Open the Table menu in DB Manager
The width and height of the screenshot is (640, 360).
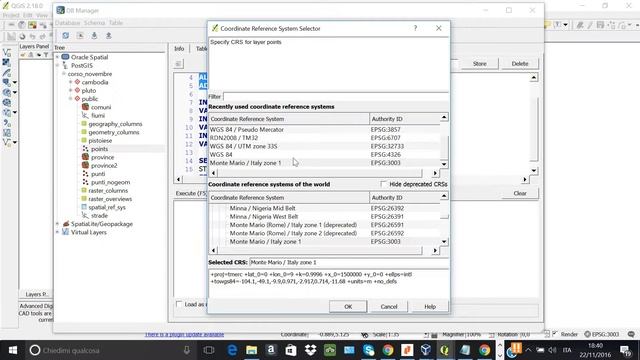[116, 23]
